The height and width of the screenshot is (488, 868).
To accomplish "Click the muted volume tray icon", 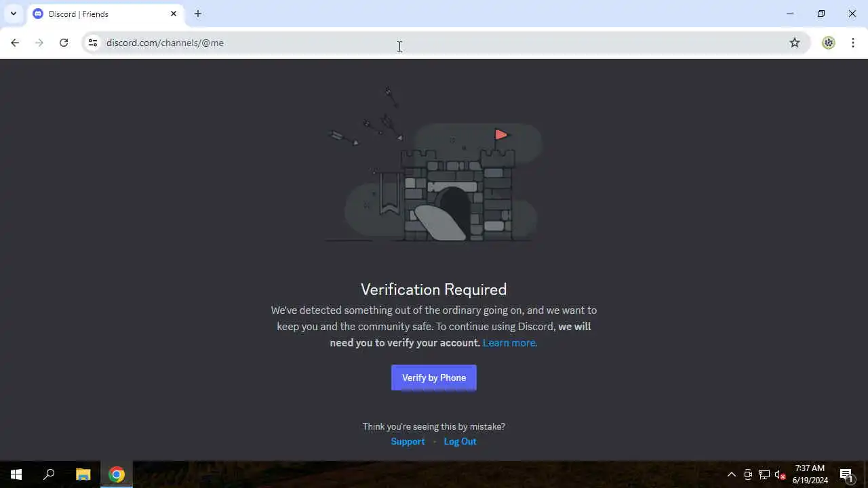I will coord(781,474).
